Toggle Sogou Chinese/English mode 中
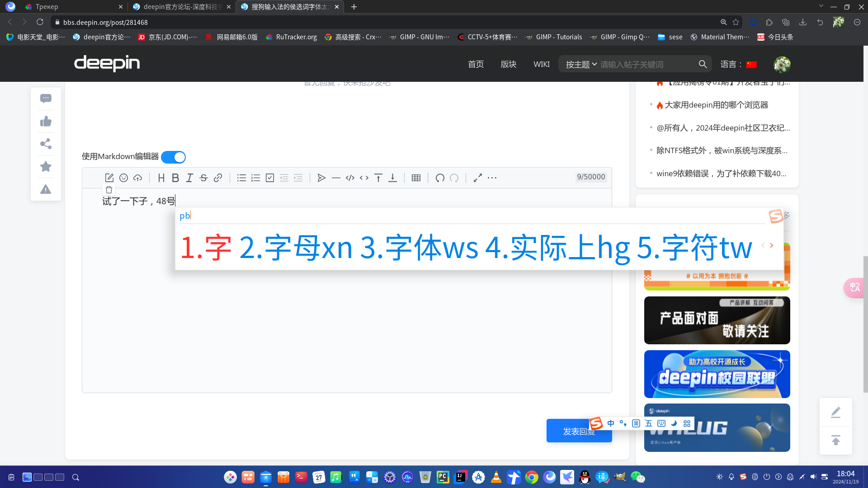 coord(611,423)
